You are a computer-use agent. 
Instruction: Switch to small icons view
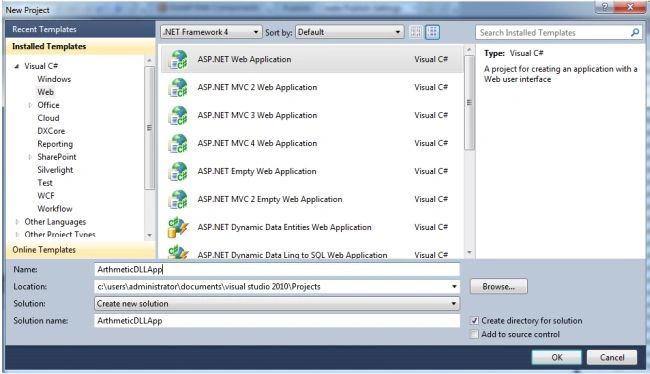click(416, 32)
